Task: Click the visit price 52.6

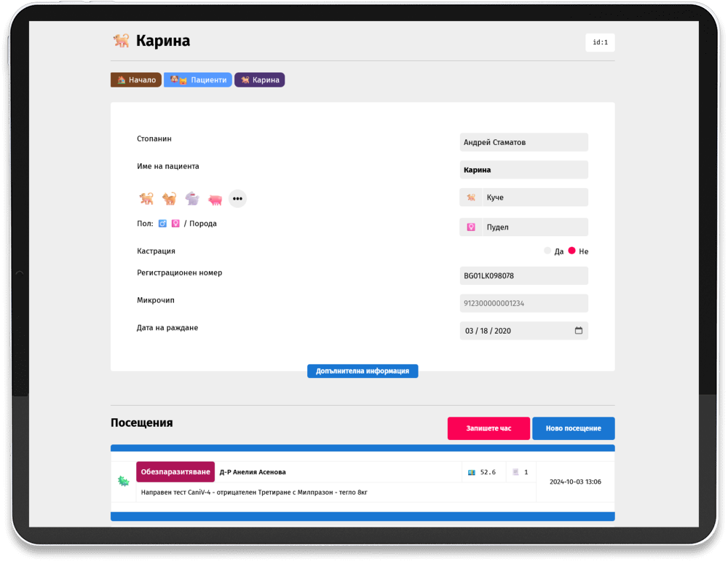Action: (488, 472)
